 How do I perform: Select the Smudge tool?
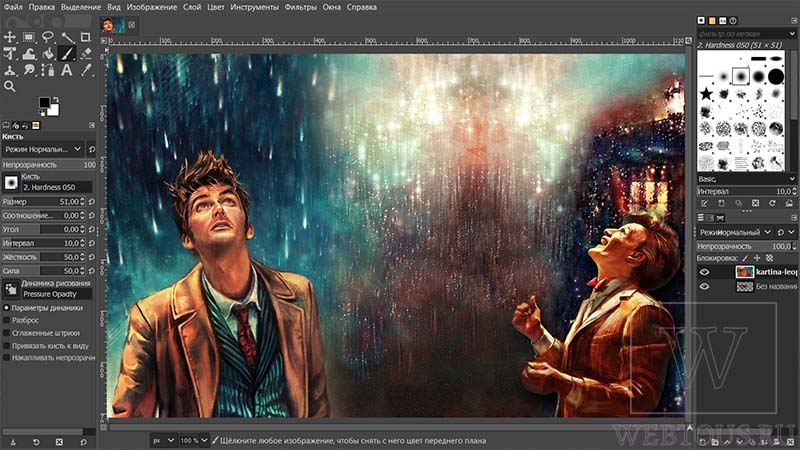[x=29, y=70]
